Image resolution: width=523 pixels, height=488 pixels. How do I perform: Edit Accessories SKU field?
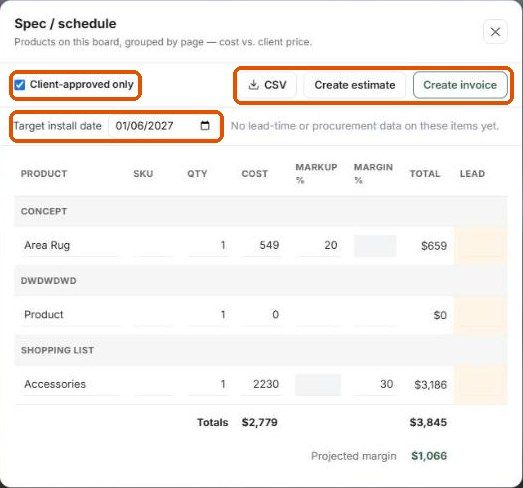coord(153,385)
